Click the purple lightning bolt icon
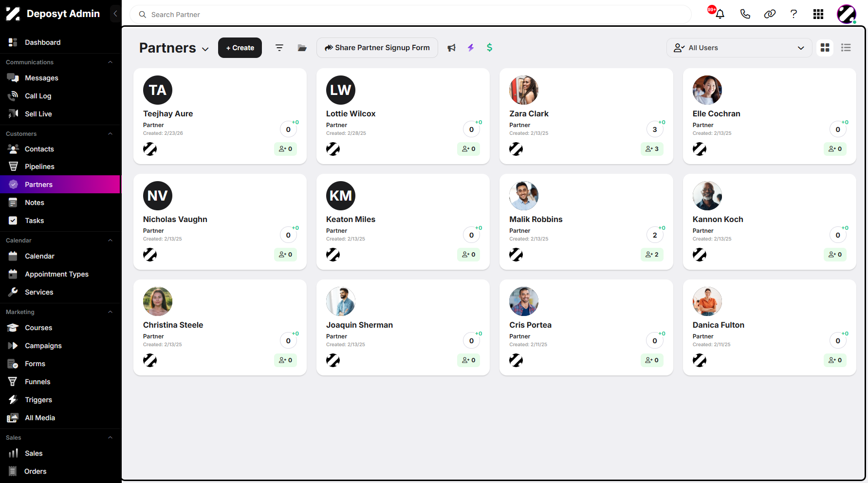The image size is (868, 483). click(471, 48)
